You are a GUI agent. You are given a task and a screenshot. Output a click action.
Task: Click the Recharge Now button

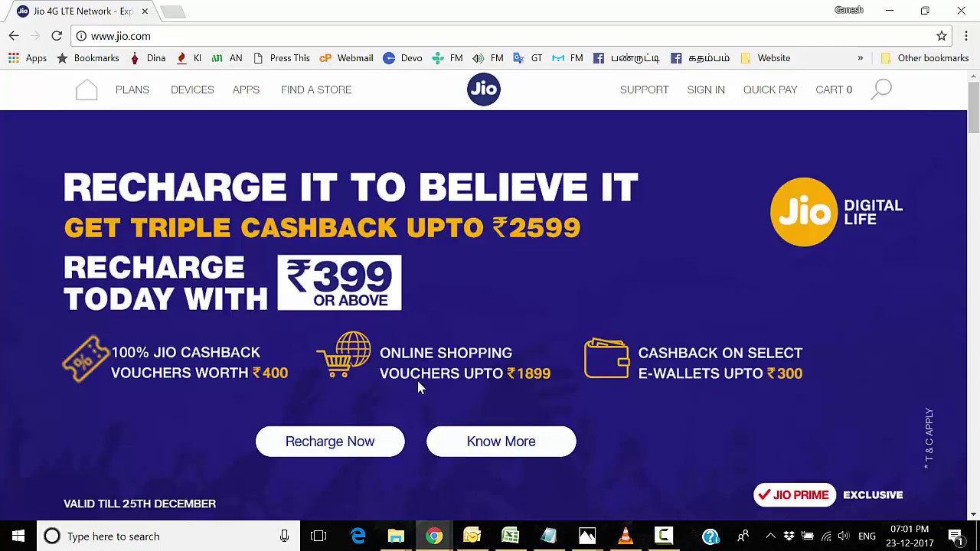click(x=330, y=442)
